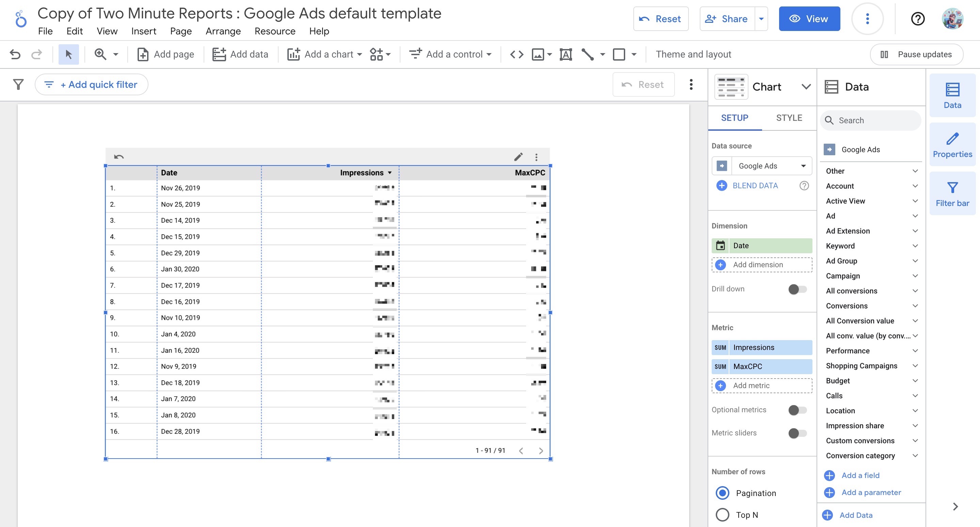
Task: Switch to the STYLE tab
Action: click(789, 118)
